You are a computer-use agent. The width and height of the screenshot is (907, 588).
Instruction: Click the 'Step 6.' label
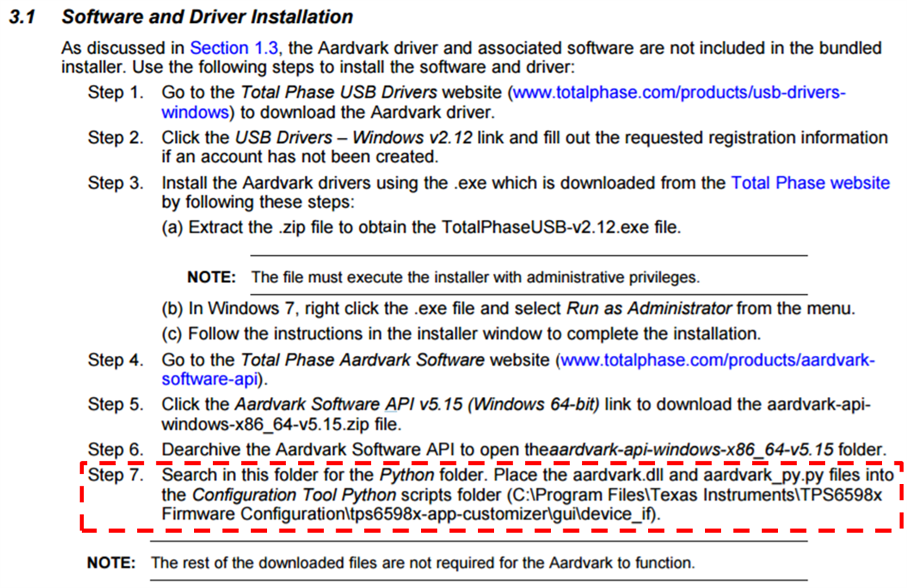coord(116,449)
